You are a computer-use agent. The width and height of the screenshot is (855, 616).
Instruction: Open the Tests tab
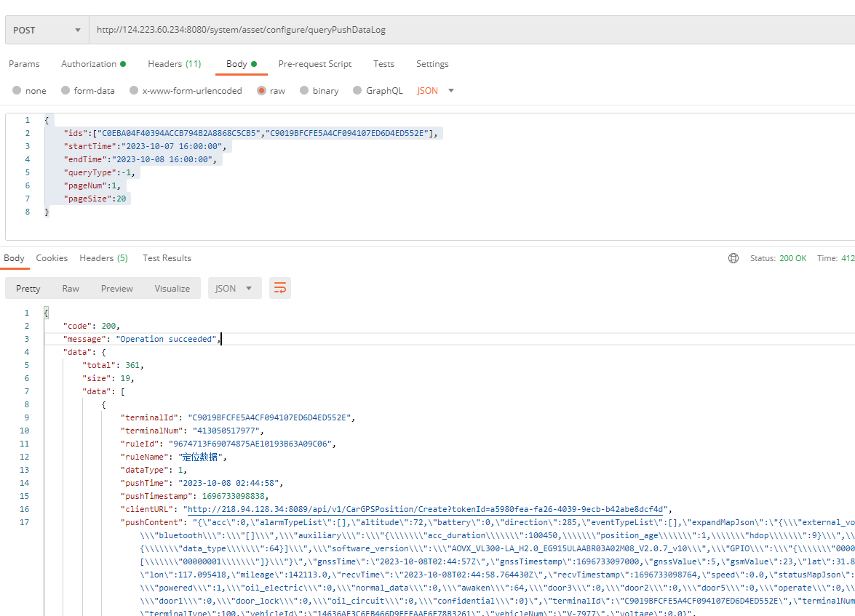pyautogui.click(x=383, y=64)
